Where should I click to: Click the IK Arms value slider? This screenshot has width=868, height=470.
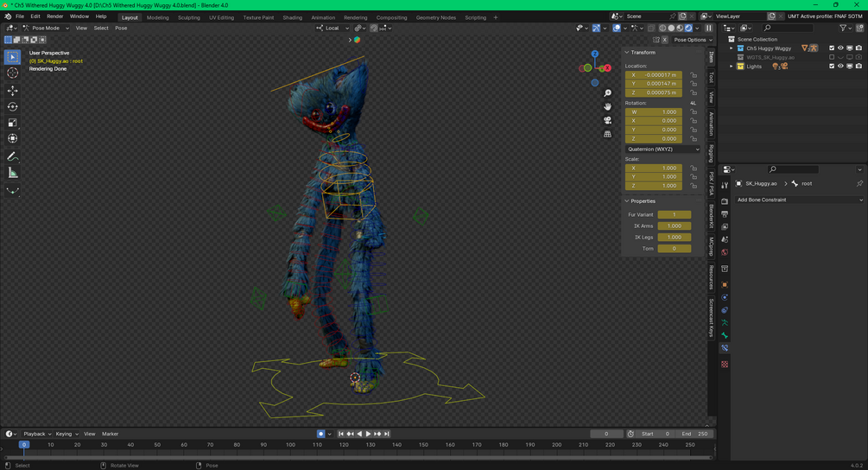675,225
